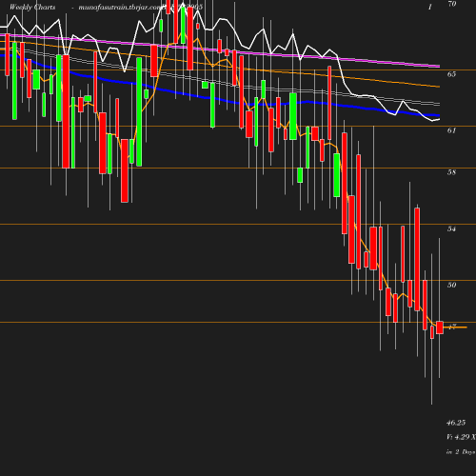The width and height of the screenshot is (476, 476).
Task: Click the 'Weekly Charts' title text
Action: pos(32,8)
